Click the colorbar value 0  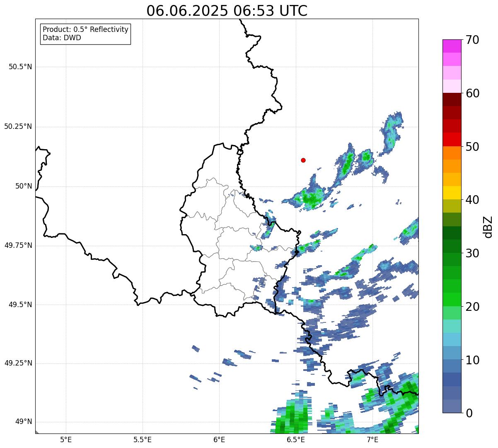[x=469, y=413]
